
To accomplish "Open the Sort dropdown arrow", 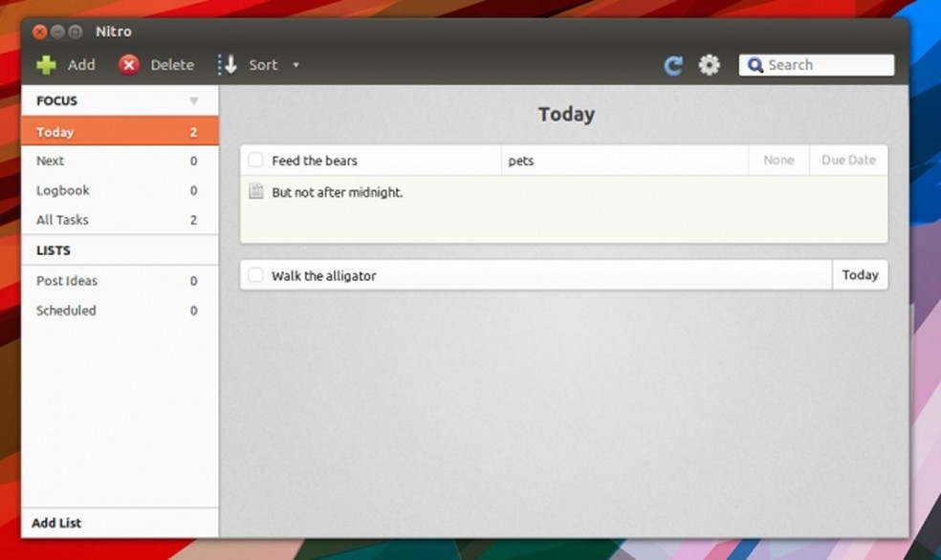I will click(295, 65).
